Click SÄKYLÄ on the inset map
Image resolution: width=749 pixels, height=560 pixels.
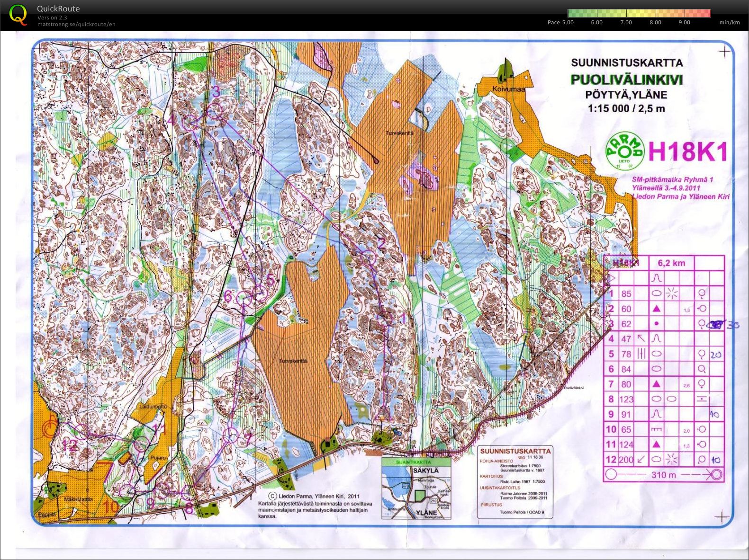[x=426, y=471]
